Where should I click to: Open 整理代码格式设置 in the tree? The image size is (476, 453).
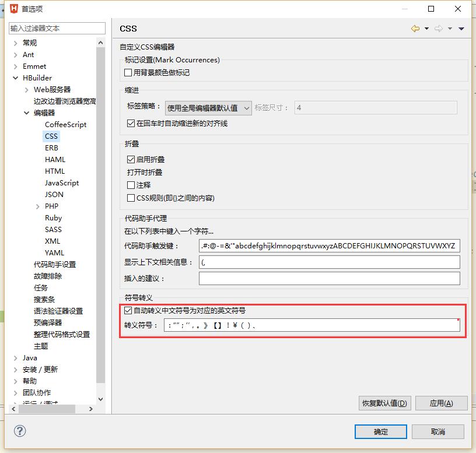[62, 335]
